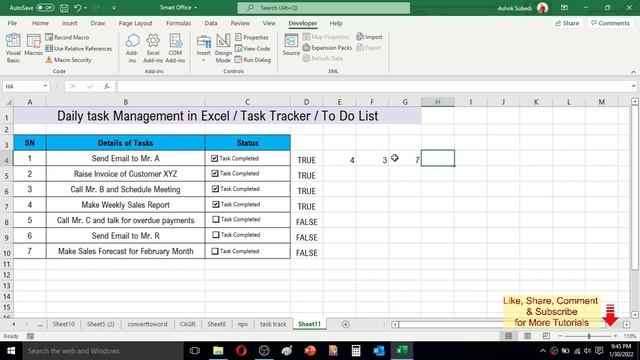Uncheck Task Completed for Weekly Sales Report
The image size is (640, 360).
click(216, 204)
